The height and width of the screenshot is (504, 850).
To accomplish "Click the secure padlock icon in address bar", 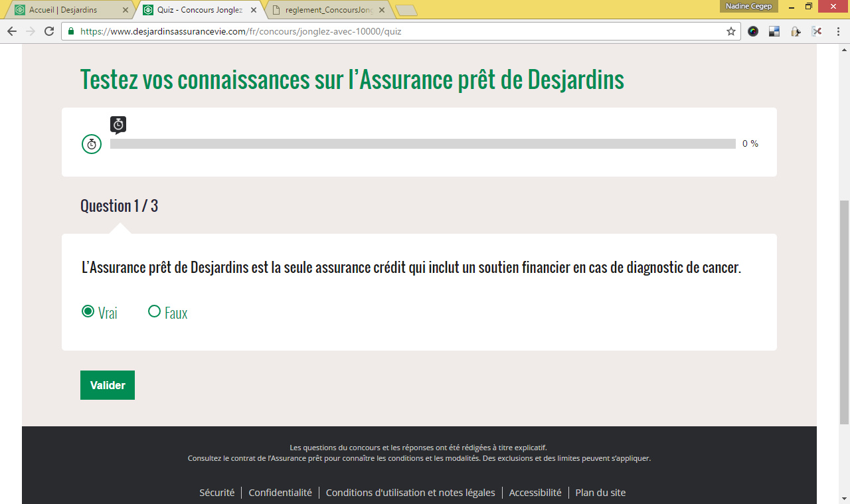I will 71,31.
